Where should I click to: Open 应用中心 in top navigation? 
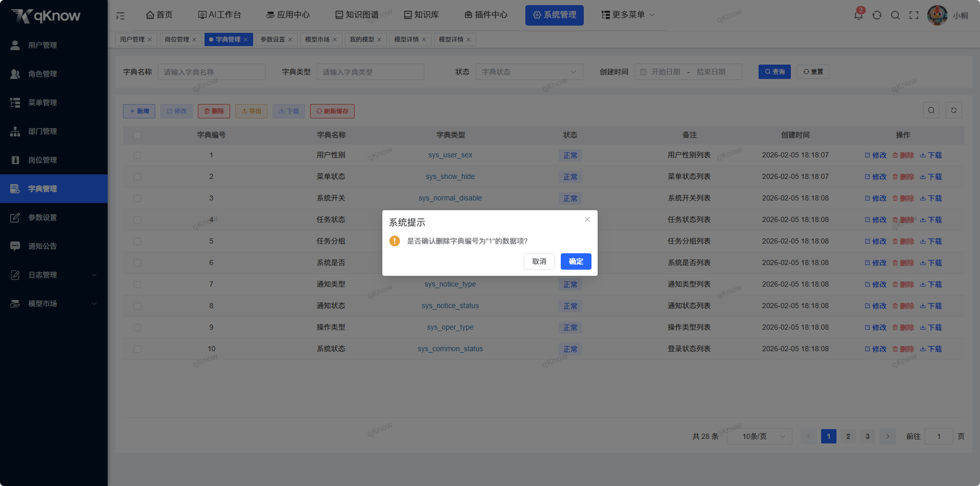288,15
